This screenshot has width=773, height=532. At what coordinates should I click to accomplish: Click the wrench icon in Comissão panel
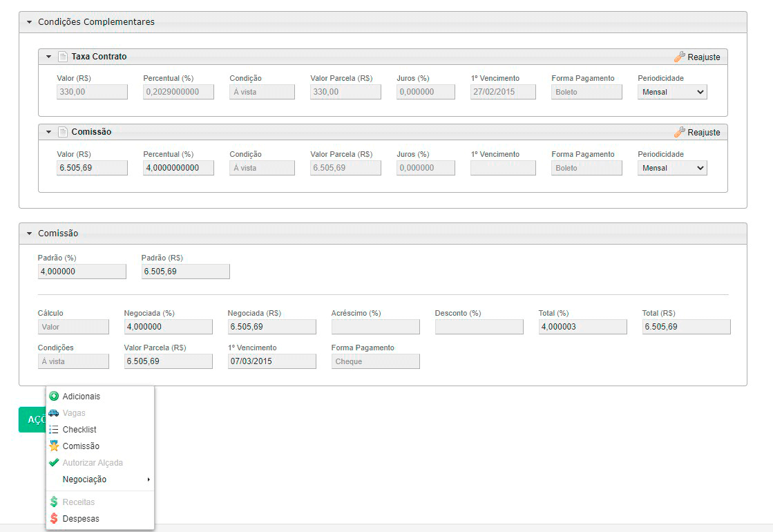tap(679, 132)
